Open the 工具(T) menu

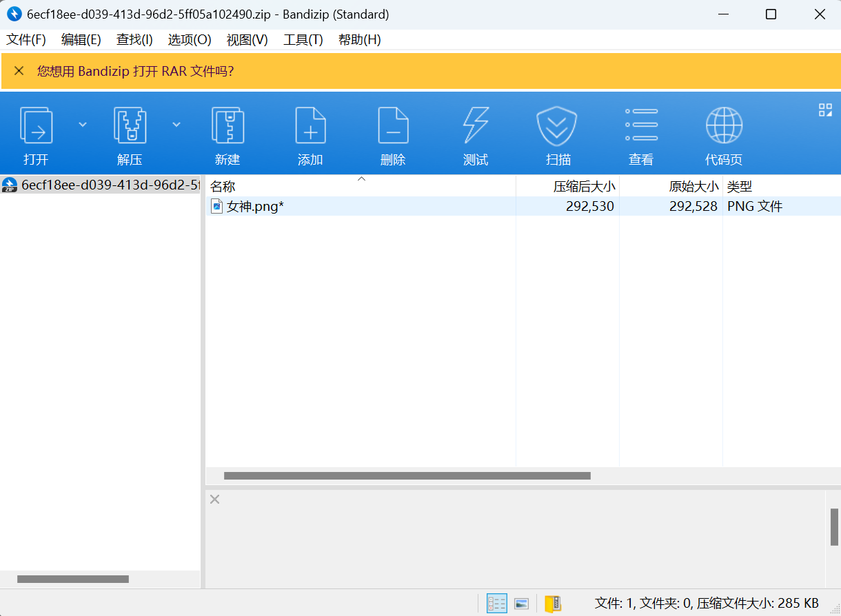[303, 40]
